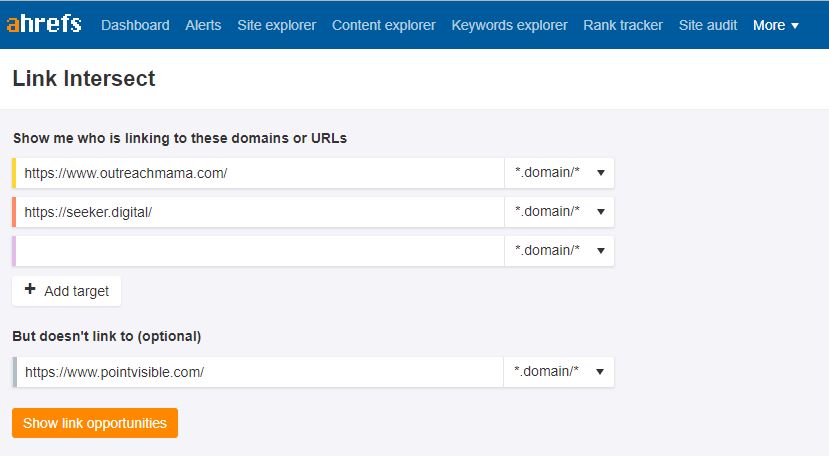Go to Rank tracker
The image size is (829, 456).
pyautogui.click(x=623, y=25)
